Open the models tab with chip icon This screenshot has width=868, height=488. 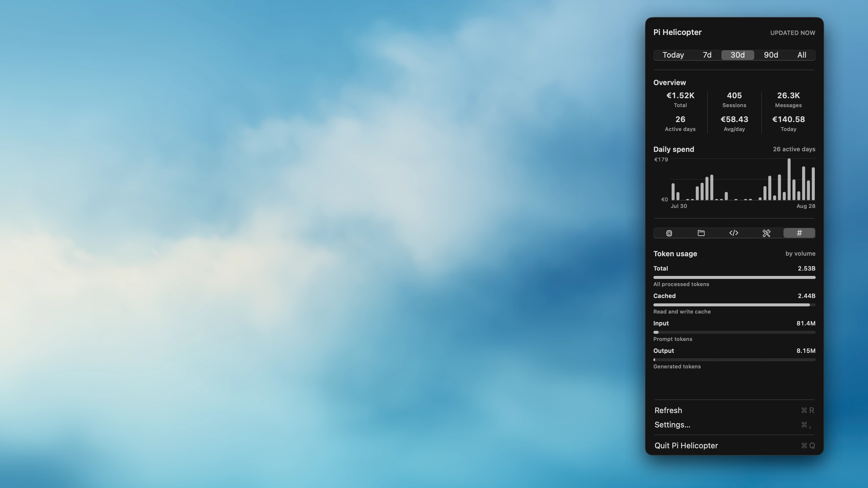669,233
